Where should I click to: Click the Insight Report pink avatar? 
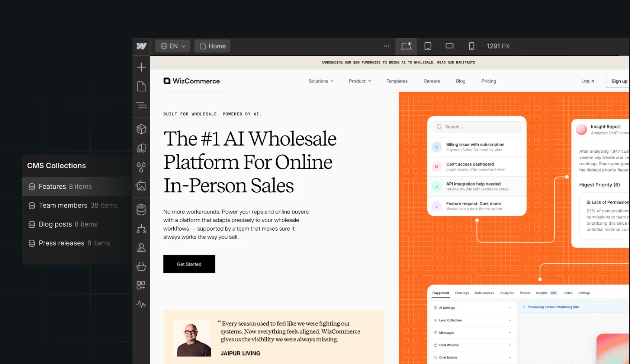[581, 130]
